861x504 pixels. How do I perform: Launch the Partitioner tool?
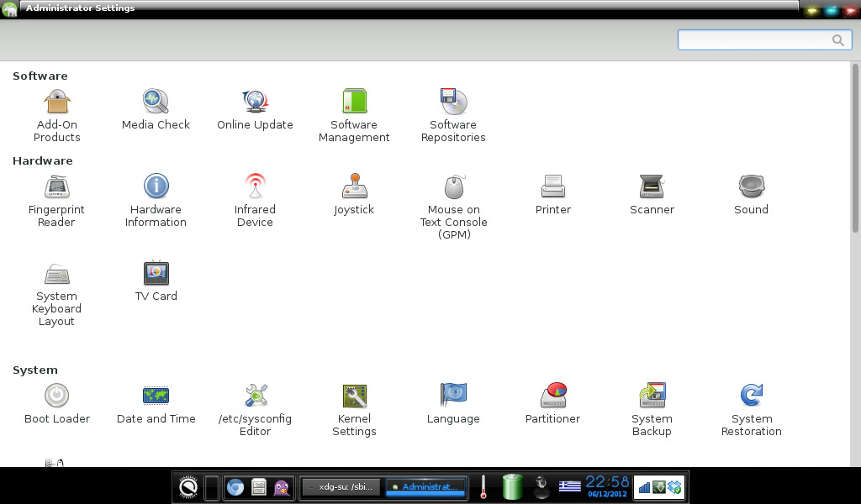pos(552,396)
